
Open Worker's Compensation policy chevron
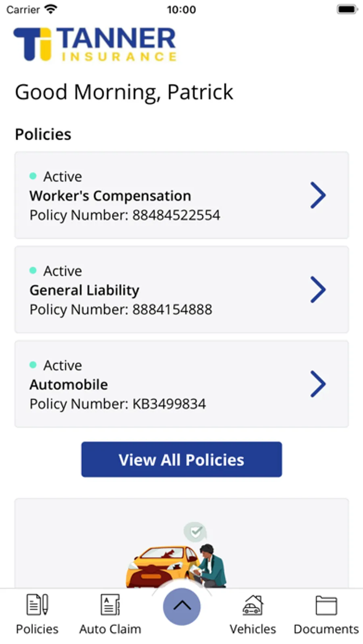[x=318, y=195]
